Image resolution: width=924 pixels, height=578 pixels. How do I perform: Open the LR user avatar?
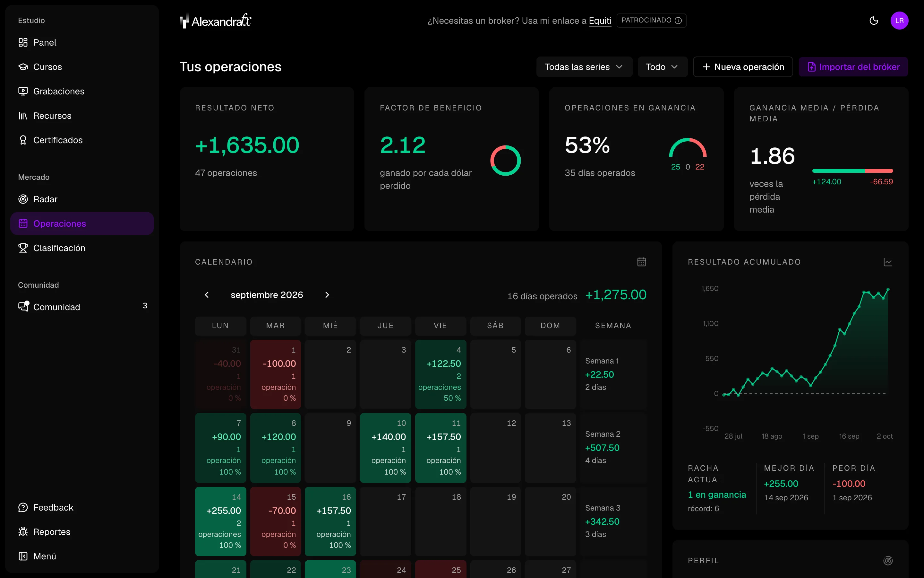tap(899, 21)
